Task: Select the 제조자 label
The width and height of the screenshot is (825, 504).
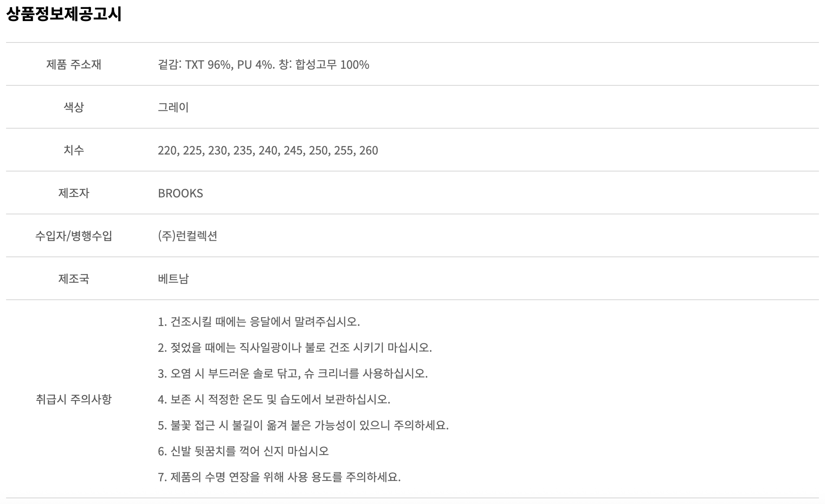Action: 74,193
